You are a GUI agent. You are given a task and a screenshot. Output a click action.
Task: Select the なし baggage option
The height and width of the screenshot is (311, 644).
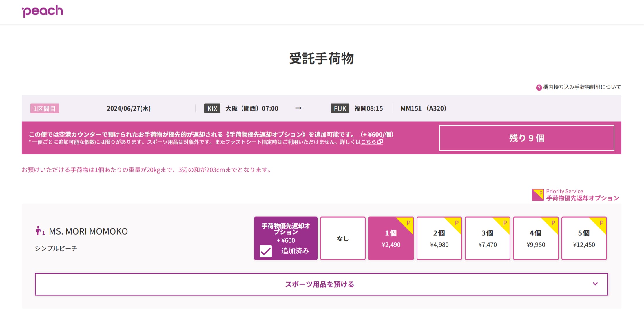click(x=343, y=238)
